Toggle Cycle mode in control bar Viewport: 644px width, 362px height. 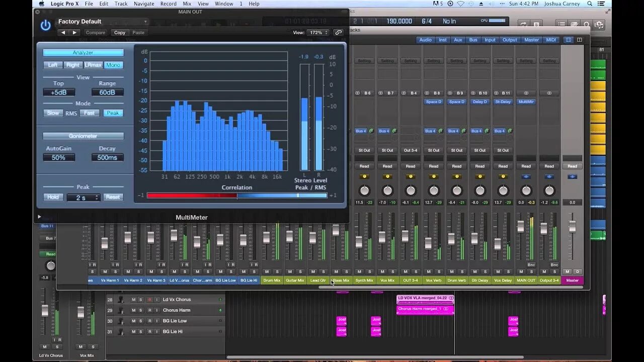(524, 24)
